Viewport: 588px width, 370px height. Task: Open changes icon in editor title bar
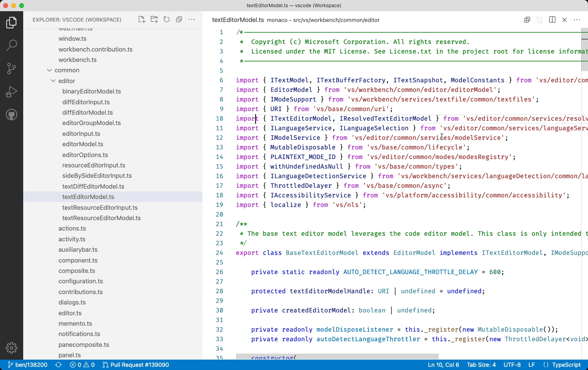click(x=527, y=20)
